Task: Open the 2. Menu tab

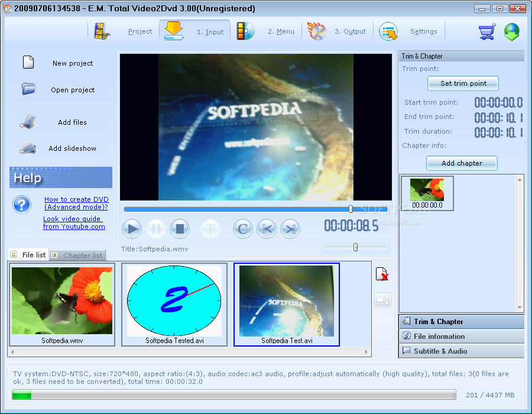Action: tap(281, 31)
